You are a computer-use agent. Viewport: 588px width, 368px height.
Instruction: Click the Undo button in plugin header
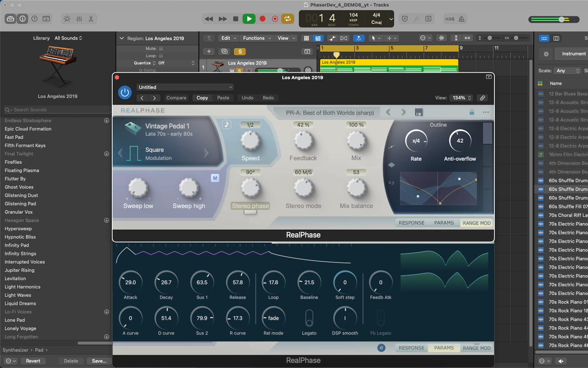point(247,98)
